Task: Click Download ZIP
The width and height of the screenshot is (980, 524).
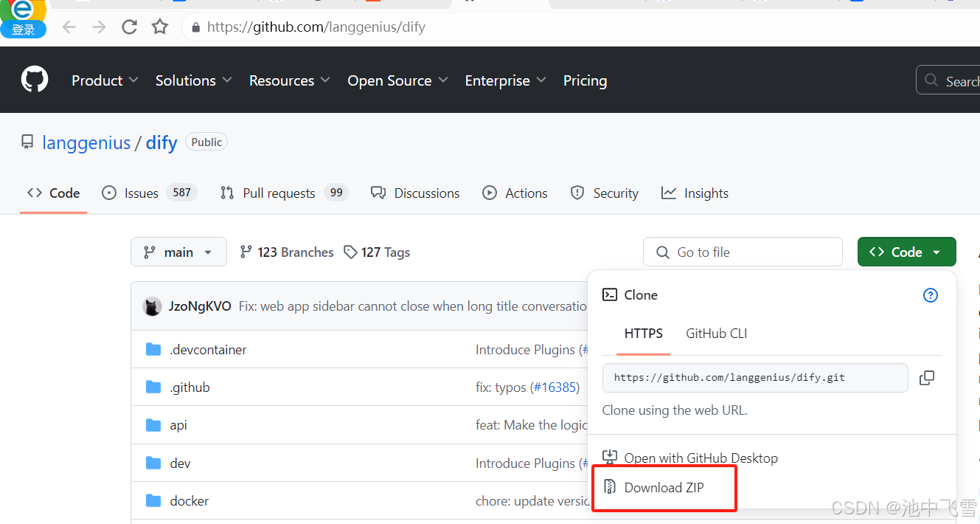Action: pos(653,487)
